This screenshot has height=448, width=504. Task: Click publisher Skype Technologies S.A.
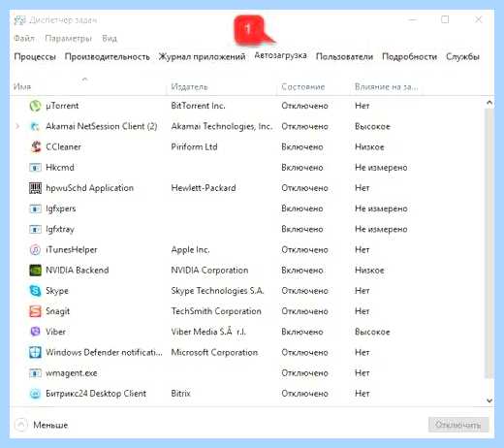[217, 291]
